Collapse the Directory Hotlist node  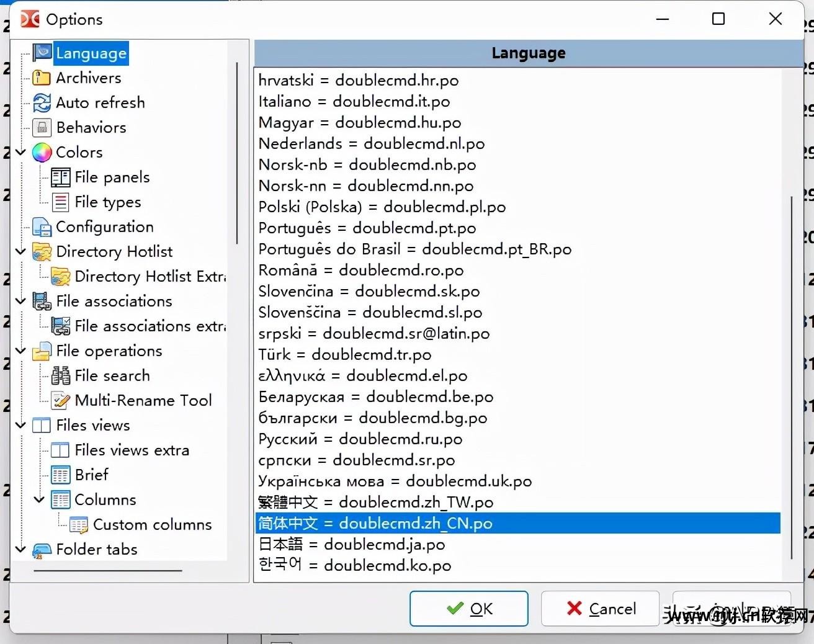tap(20, 251)
